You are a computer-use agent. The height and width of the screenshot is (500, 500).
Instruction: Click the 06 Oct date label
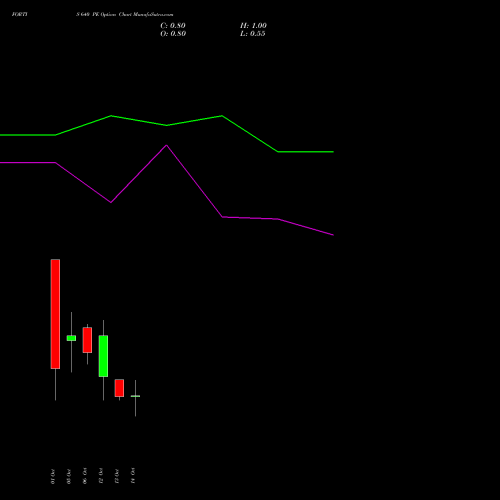85,476
